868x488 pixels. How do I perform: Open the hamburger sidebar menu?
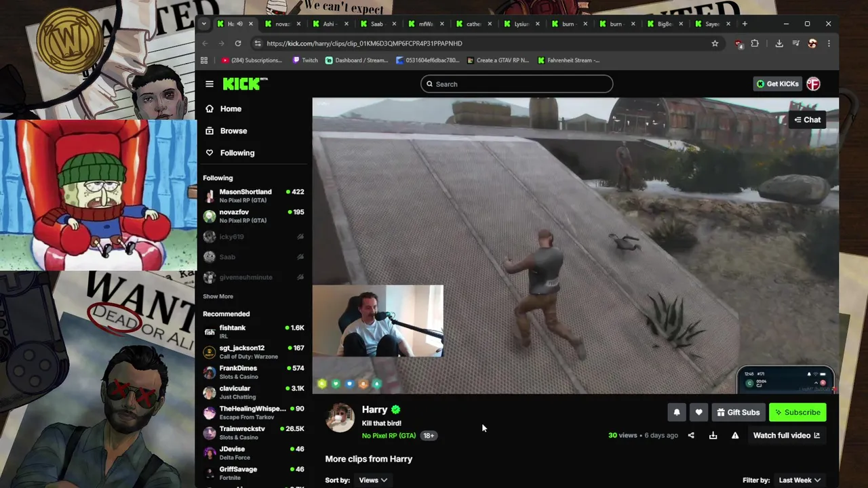click(x=210, y=84)
